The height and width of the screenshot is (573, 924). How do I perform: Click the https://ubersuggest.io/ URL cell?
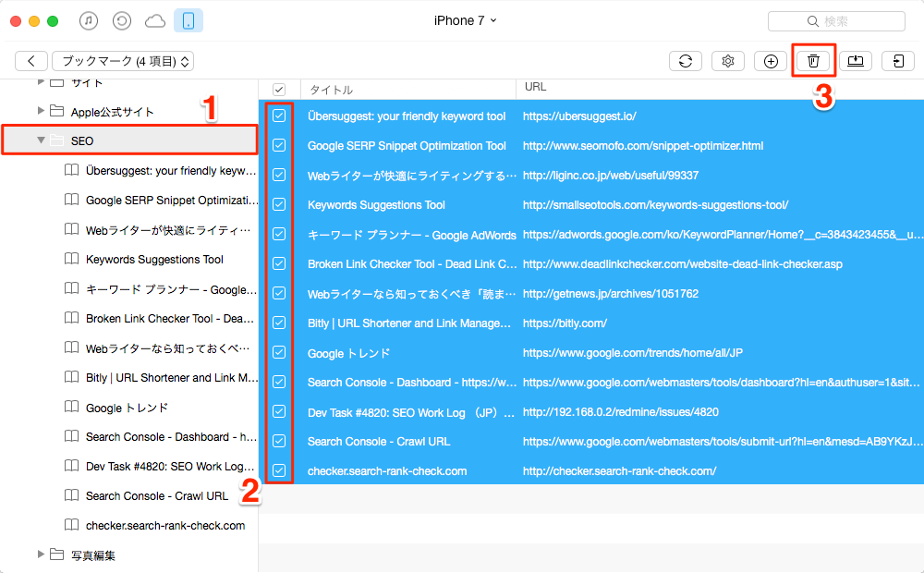coord(579,116)
